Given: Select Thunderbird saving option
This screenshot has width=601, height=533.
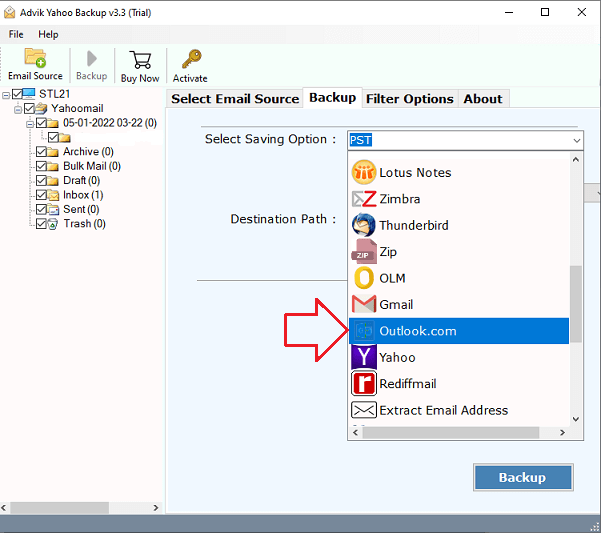Looking at the screenshot, I should [458, 225].
